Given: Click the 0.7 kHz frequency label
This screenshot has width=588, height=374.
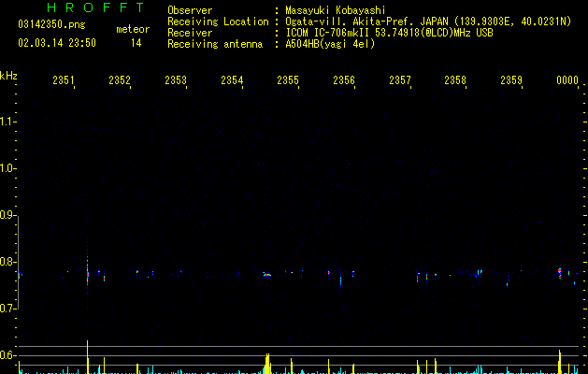Looking at the screenshot, I should point(7,309).
